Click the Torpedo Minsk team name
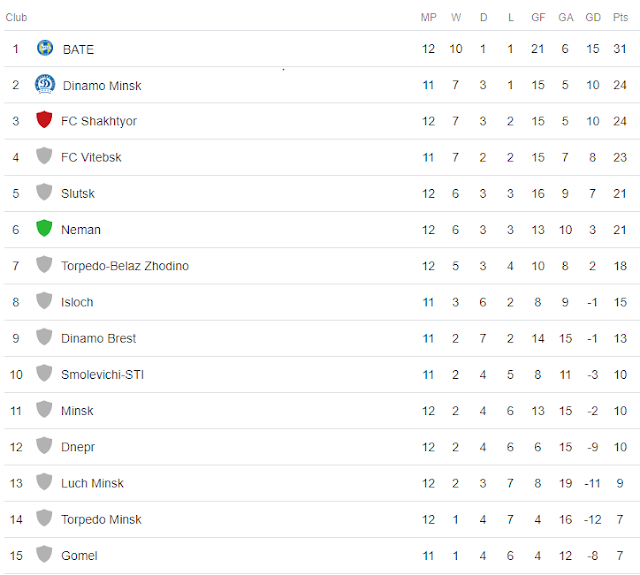The width and height of the screenshot is (640, 575). [101, 520]
